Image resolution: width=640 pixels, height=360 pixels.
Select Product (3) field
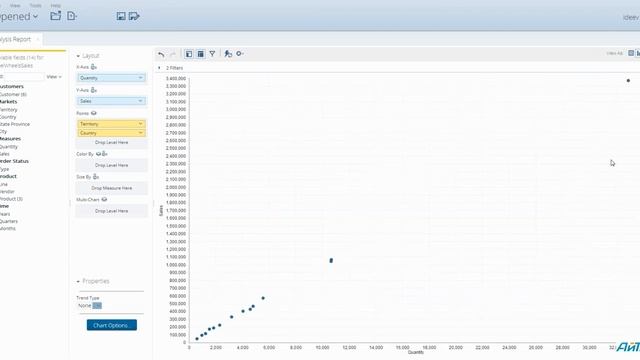(11, 199)
